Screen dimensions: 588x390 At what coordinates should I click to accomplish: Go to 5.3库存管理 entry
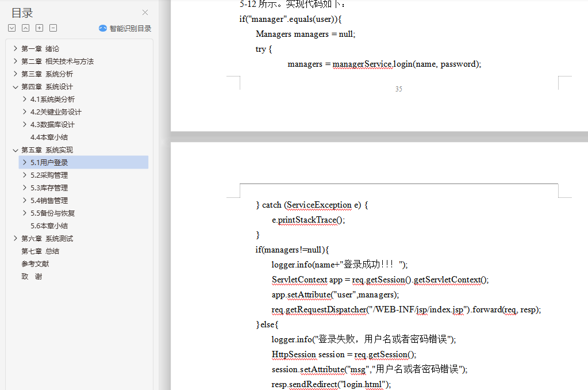49,188
